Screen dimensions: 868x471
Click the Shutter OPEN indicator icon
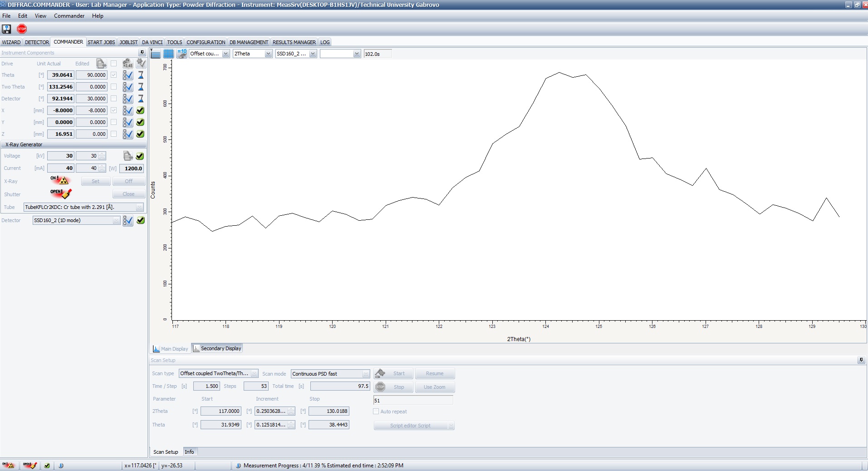click(61, 193)
